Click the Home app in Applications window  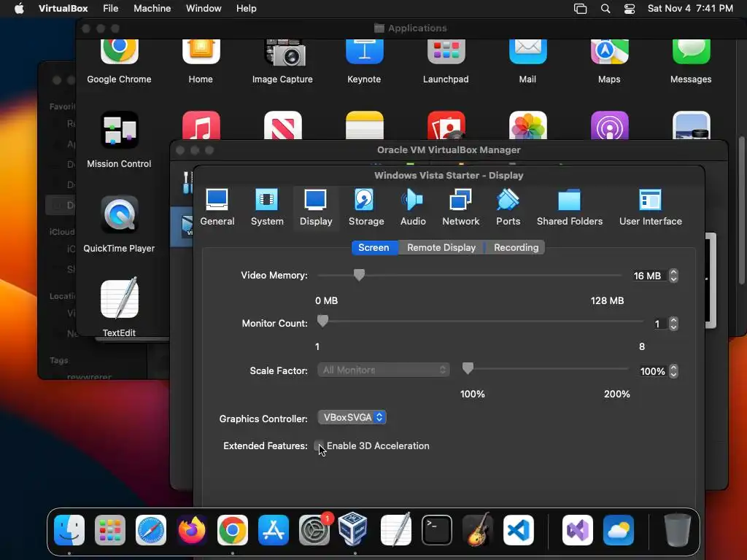201,62
